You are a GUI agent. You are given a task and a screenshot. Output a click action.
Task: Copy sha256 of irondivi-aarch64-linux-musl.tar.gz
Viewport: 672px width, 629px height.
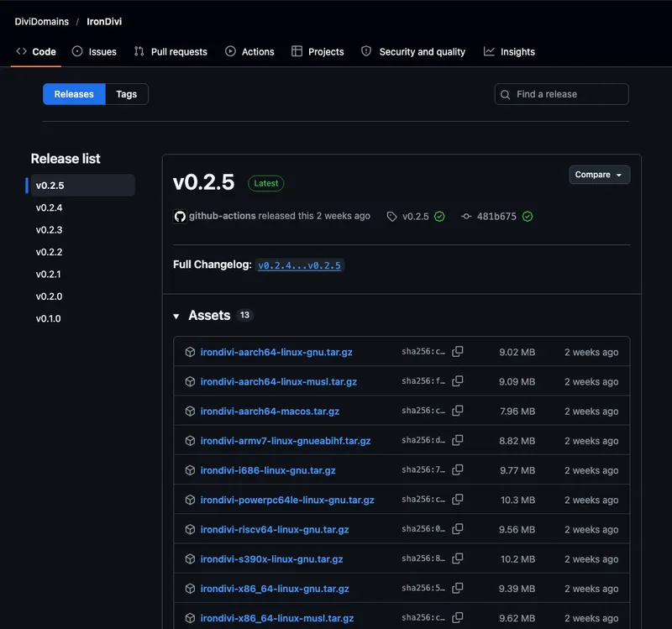(457, 381)
